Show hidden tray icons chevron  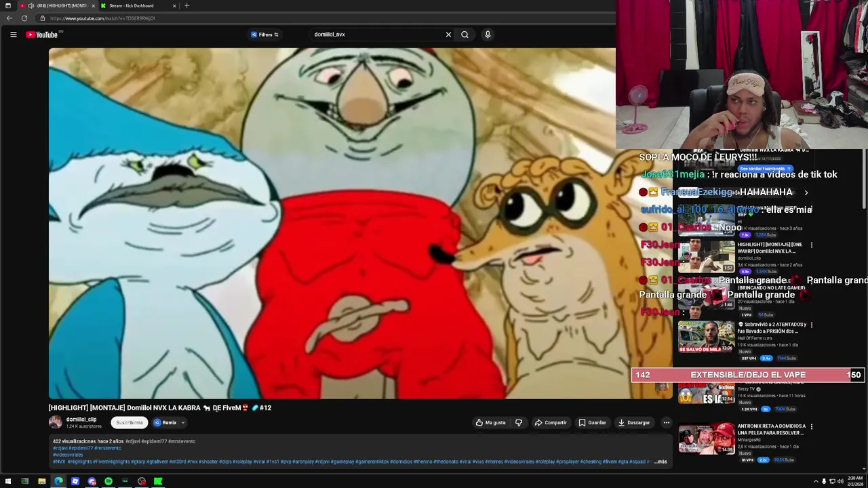[816, 481]
